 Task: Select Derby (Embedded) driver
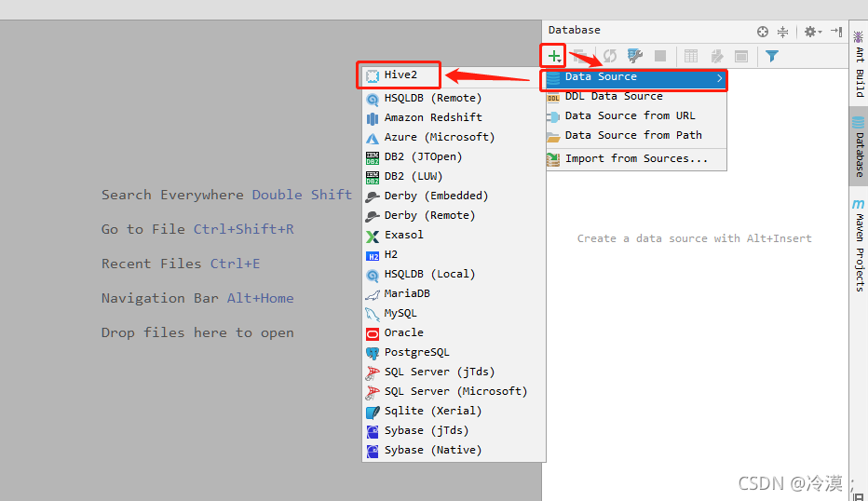click(454, 196)
